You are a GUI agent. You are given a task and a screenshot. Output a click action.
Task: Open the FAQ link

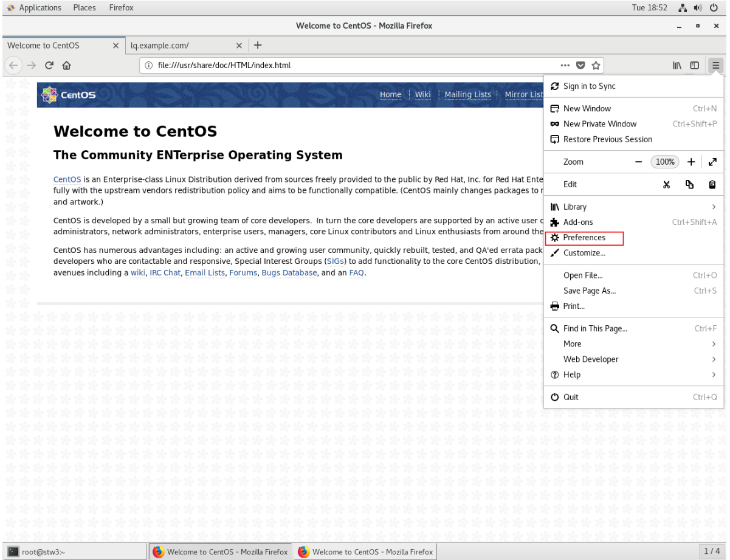(357, 273)
